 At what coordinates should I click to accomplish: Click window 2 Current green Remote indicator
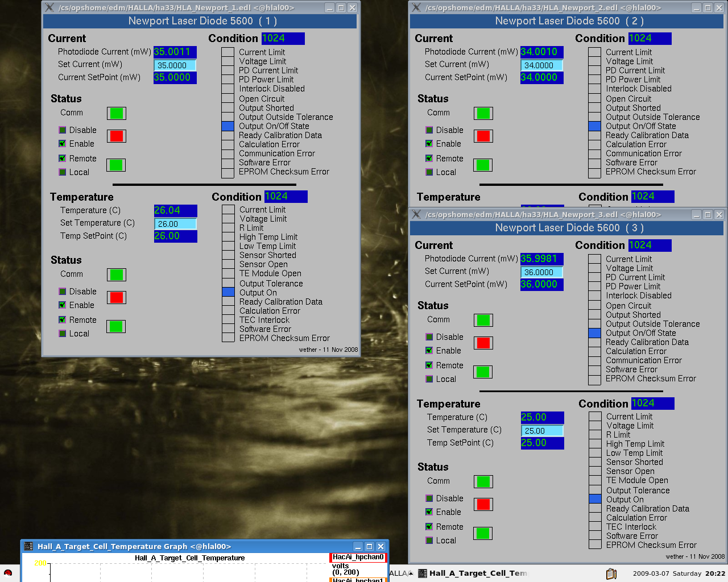483,165
